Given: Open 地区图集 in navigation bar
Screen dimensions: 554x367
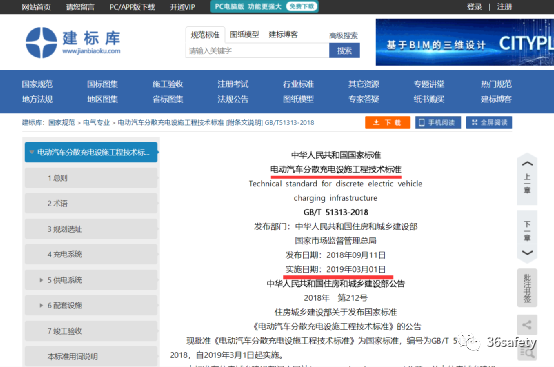Looking at the screenshot, I should click(102, 99).
